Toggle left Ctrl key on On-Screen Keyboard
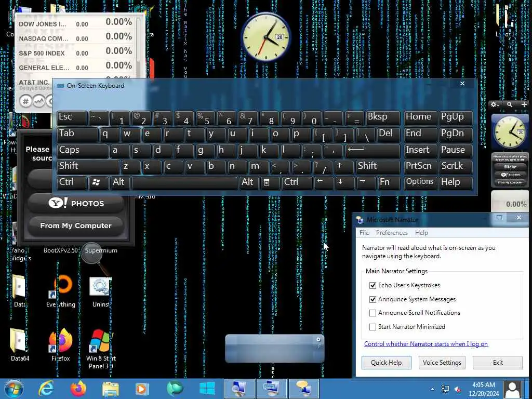Viewport: 532px width, 399px height. pyautogui.click(x=72, y=182)
